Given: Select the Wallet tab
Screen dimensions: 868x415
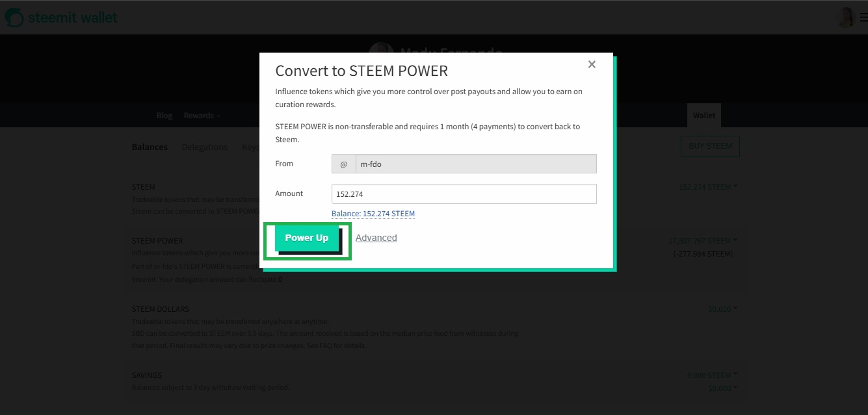Looking at the screenshot, I should click(x=704, y=116).
